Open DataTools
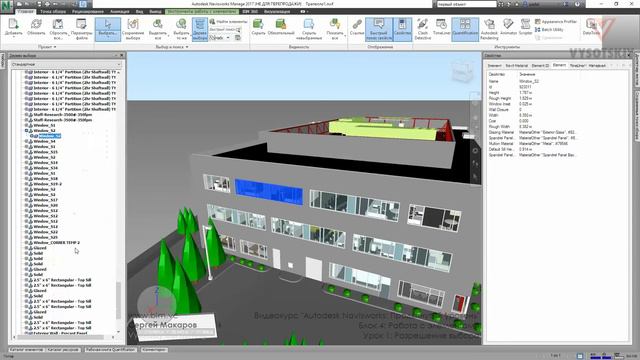 pyautogui.click(x=591, y=27)
